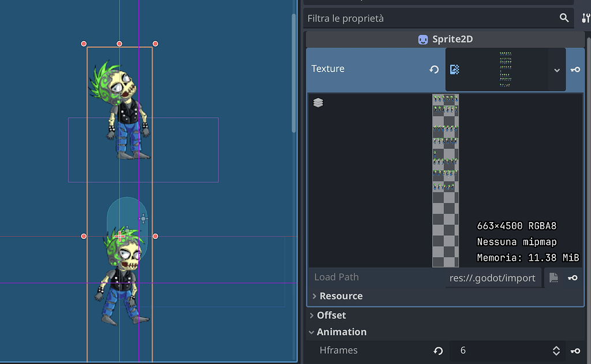This screenshot has height=364, width=591.
Task: Open the property search magnifier icon
Action: coord(564,18)
